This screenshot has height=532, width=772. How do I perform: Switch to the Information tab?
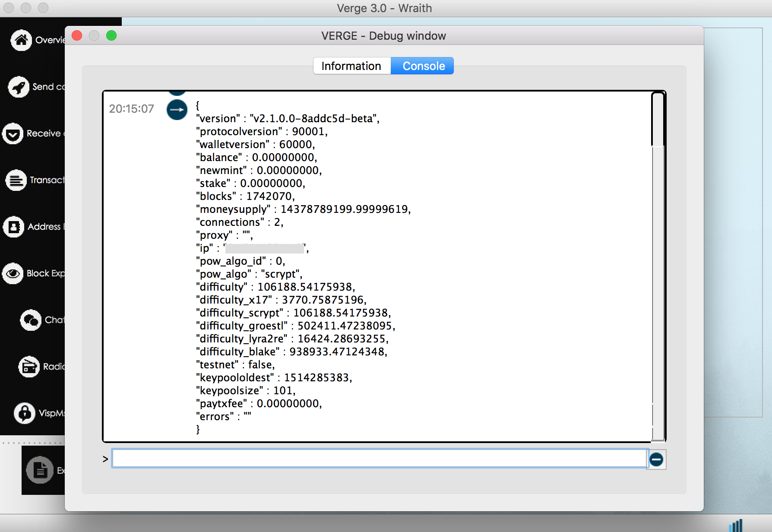point(351,66)
